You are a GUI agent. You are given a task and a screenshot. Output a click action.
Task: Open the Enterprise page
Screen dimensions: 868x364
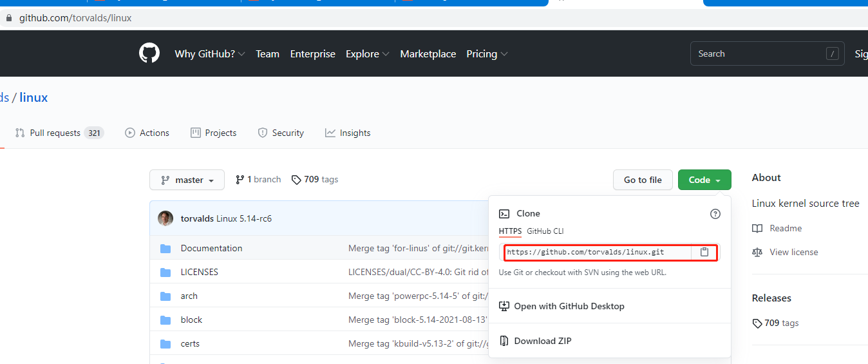coord(313,54)
